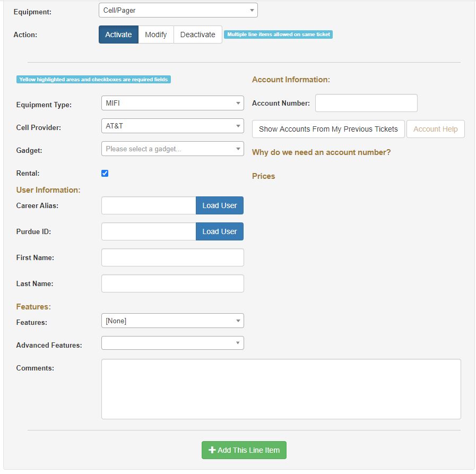
Task: Focus the Account Number field
Action: [366, 103]
